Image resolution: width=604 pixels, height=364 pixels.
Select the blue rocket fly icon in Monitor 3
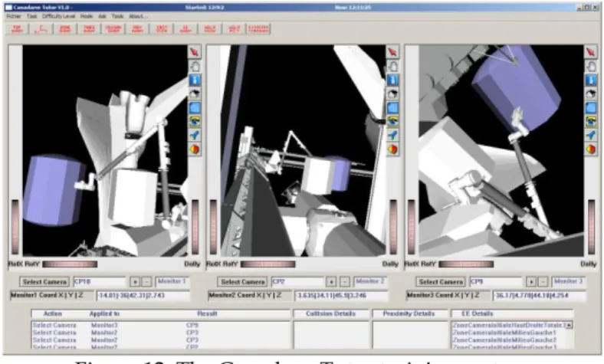click(x=591, y=136)
